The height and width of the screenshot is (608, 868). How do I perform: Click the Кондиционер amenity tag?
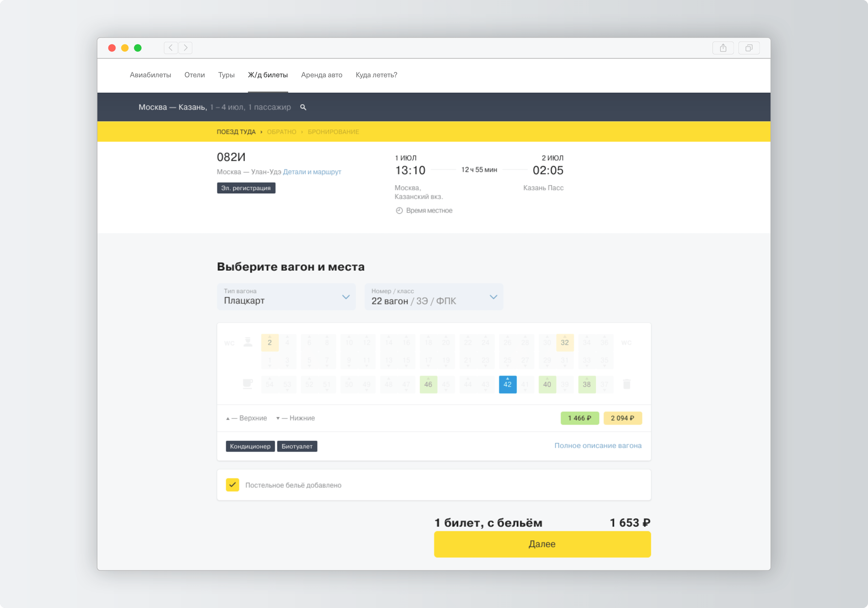[250, 446]
